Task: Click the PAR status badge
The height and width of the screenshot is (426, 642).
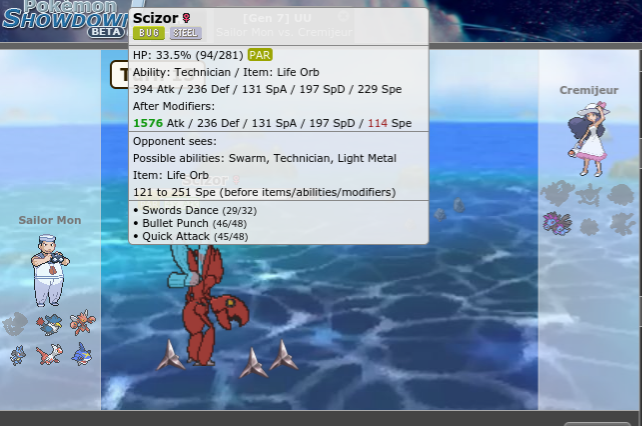Action: coord(260,55)
